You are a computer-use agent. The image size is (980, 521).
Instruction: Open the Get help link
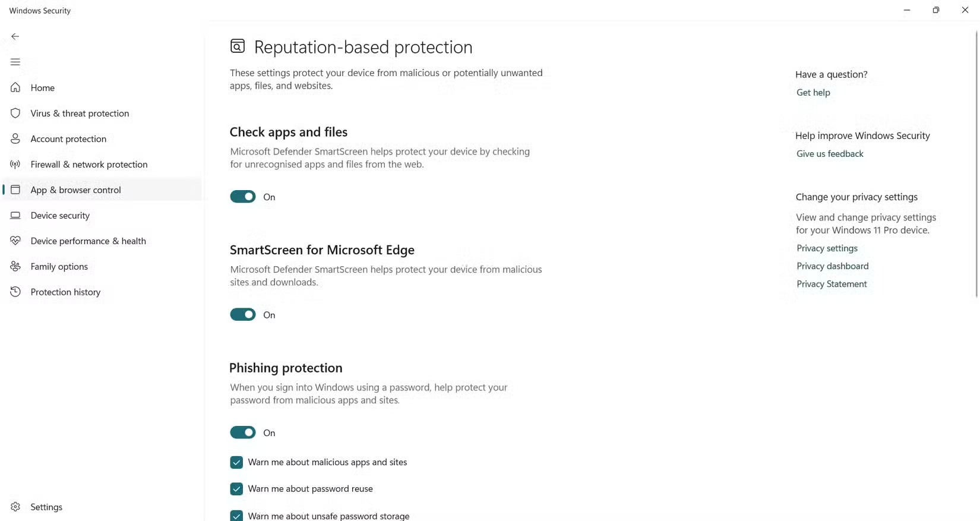pyautogui.click(x=813, y=93)
